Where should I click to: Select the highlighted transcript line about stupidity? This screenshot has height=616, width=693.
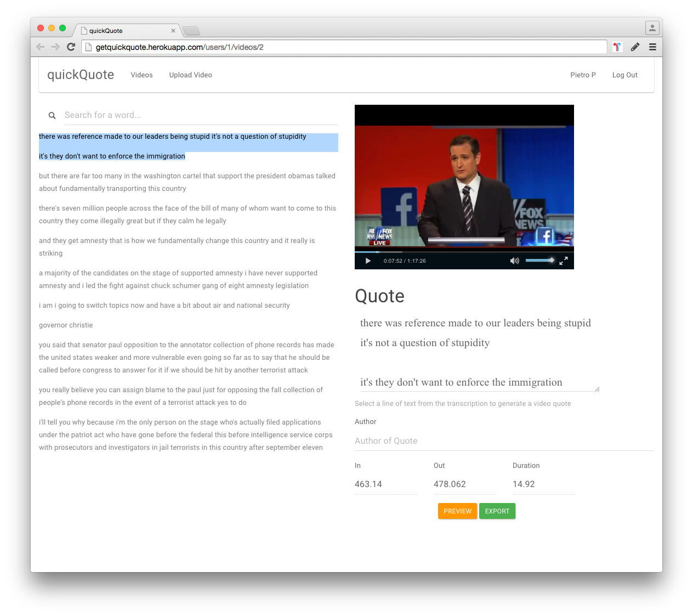172,136
